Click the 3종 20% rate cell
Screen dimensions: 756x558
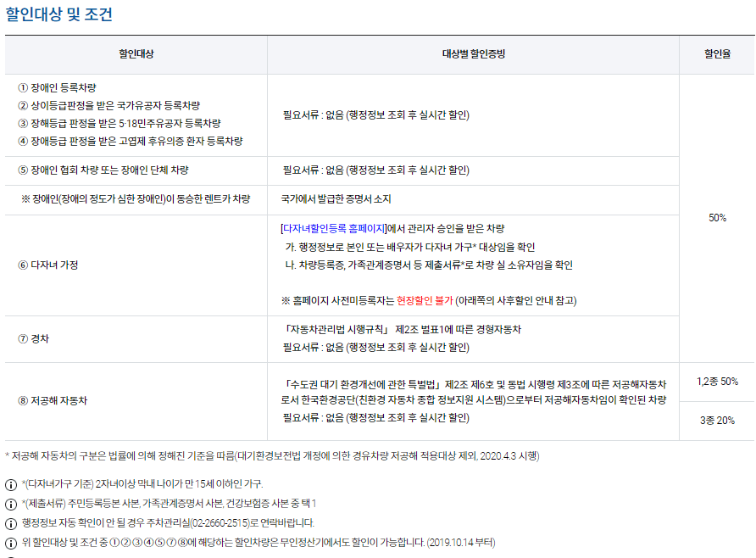tap(717, 421)
